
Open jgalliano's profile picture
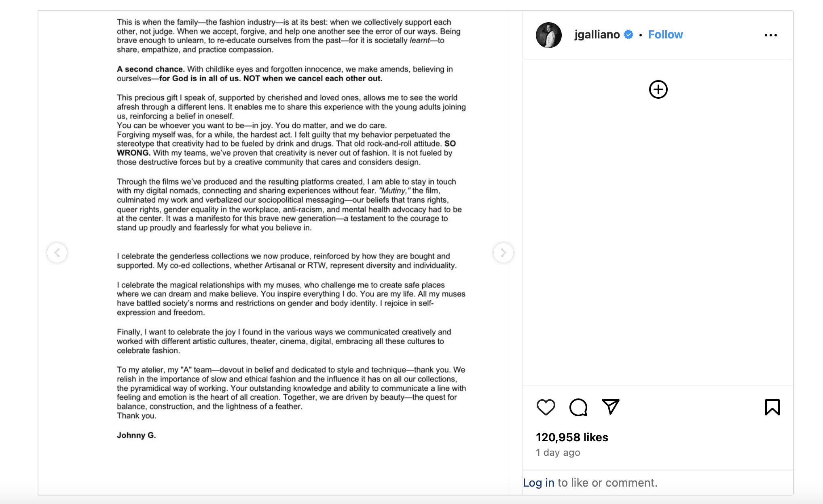click(548, 35)
